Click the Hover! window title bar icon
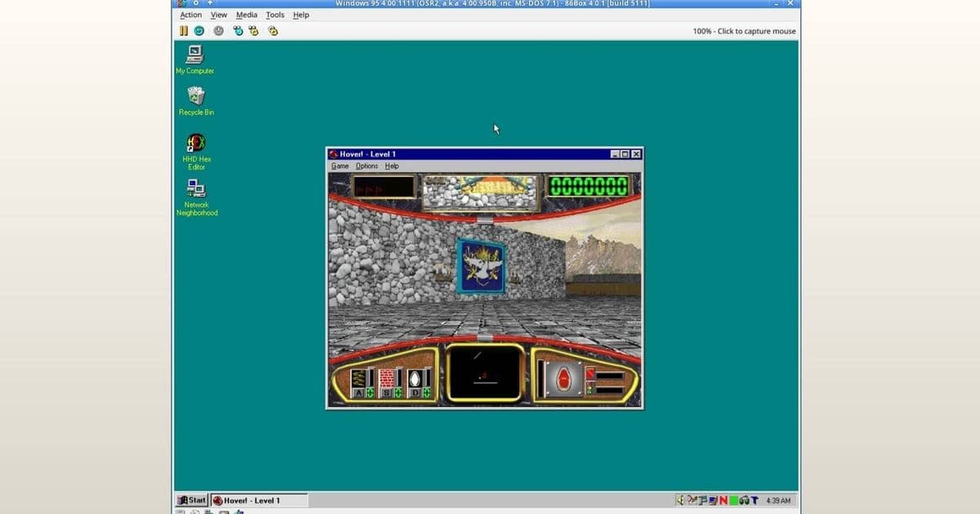The width and height of the screenshot is (980, 514). (x=333, y=154)
